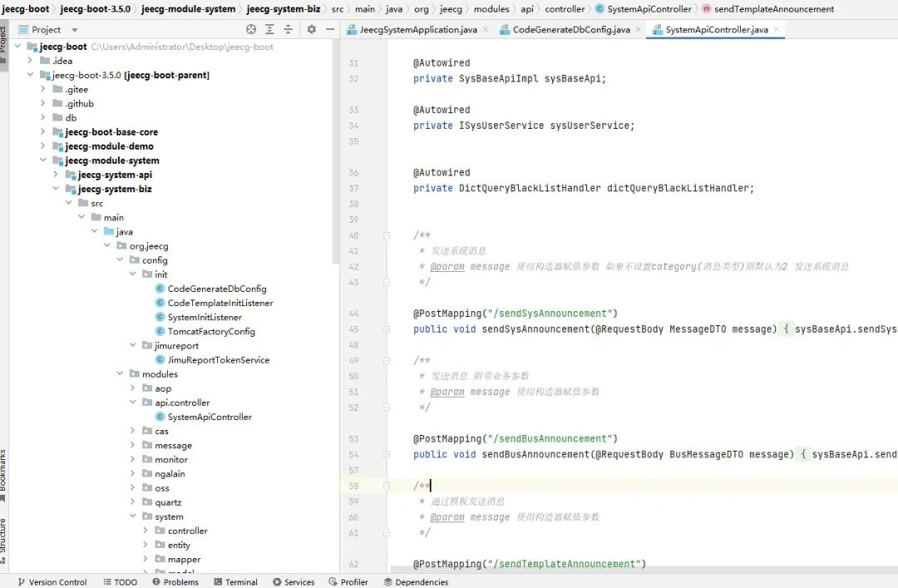Click the Select Opened File locate icon
This screenshot has height=588, width=898.
(251, 29)
